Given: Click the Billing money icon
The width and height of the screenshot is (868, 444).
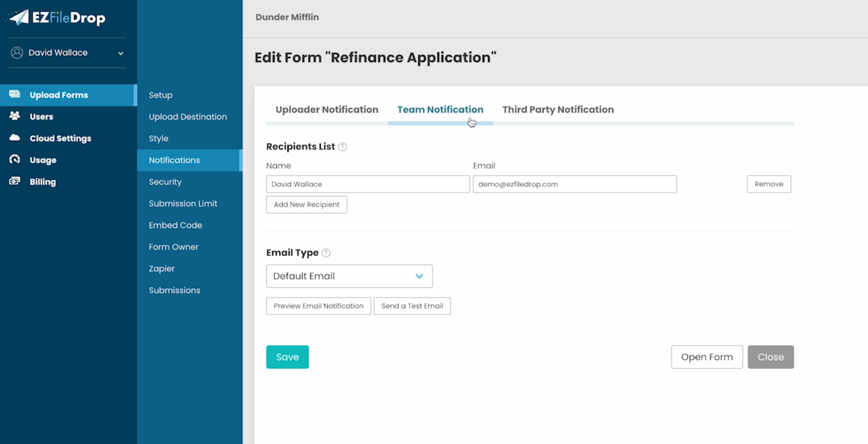Looking at the screenshot, I should (x=15, y=181).
